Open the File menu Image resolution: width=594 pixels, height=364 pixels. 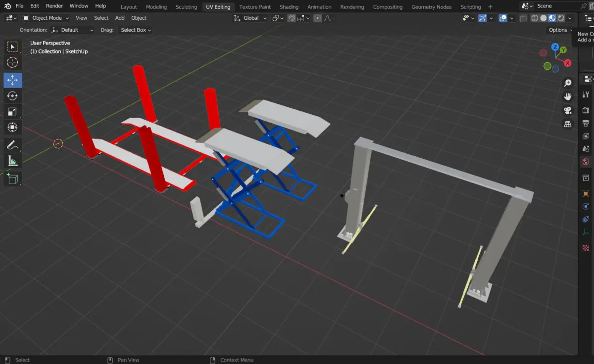19,6
